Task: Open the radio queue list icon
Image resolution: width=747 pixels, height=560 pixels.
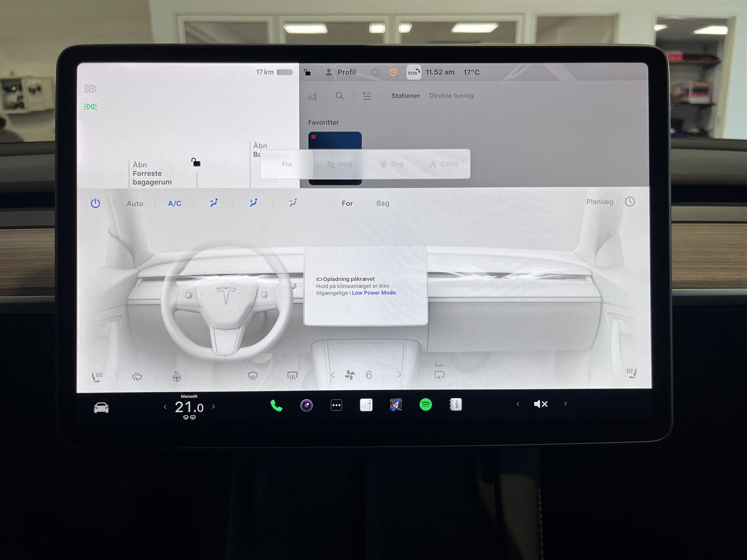Action: click(367, 96)
